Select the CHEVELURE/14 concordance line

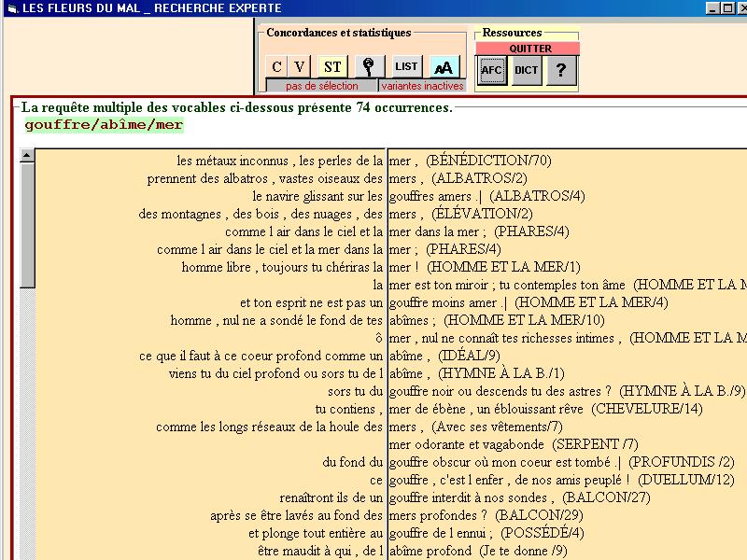click(546, 409)
